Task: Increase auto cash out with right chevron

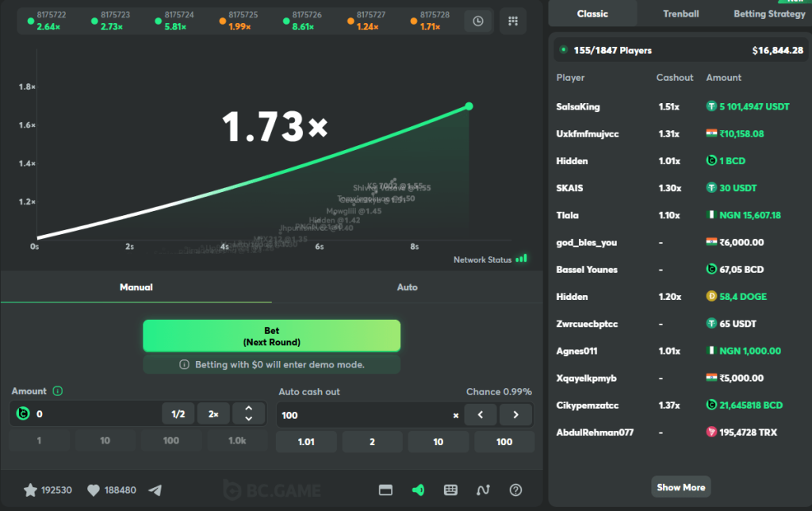Action: coord(515,415)
